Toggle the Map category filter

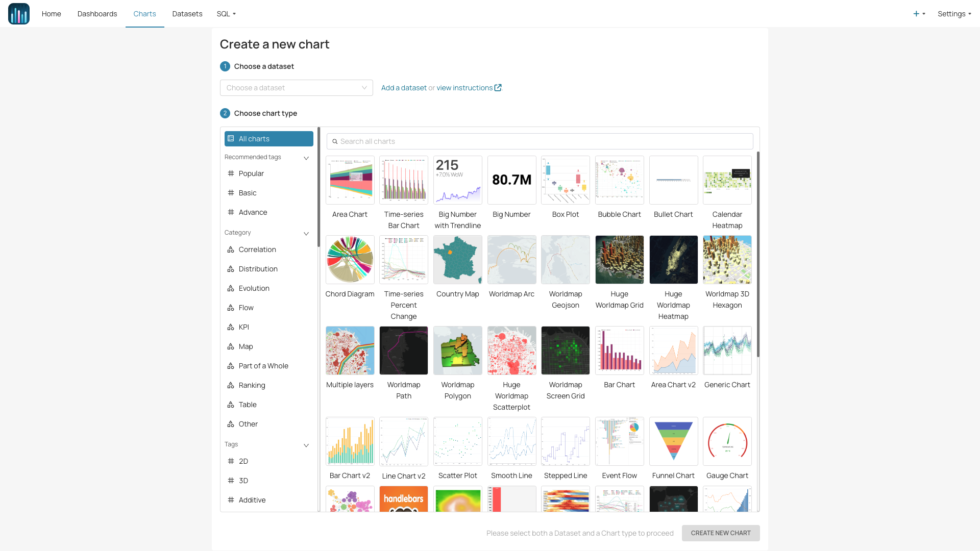[x=246, y=346]
